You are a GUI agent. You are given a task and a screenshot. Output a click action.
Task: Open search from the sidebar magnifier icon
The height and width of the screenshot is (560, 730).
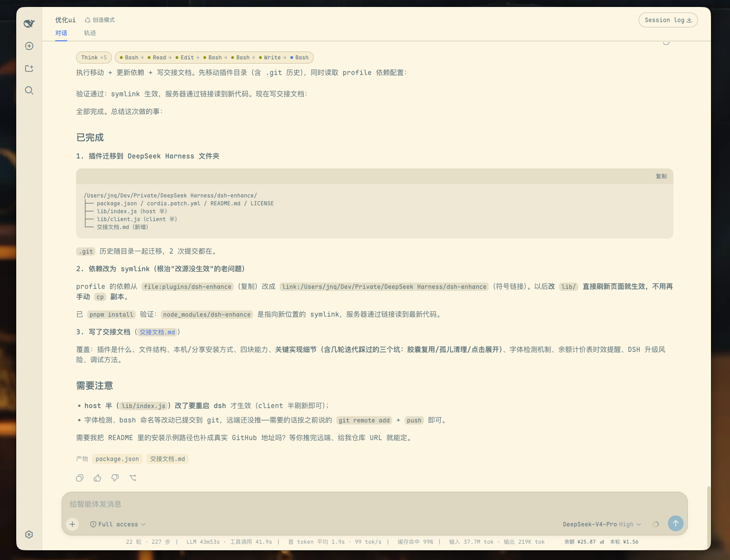click(x=29, y=90)
